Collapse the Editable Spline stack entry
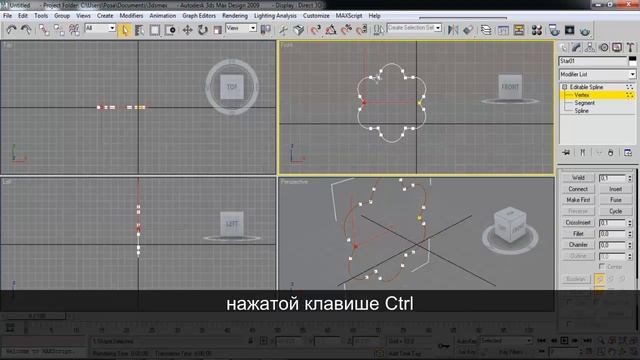Viewport: 640px width, 360px height. 564,87
